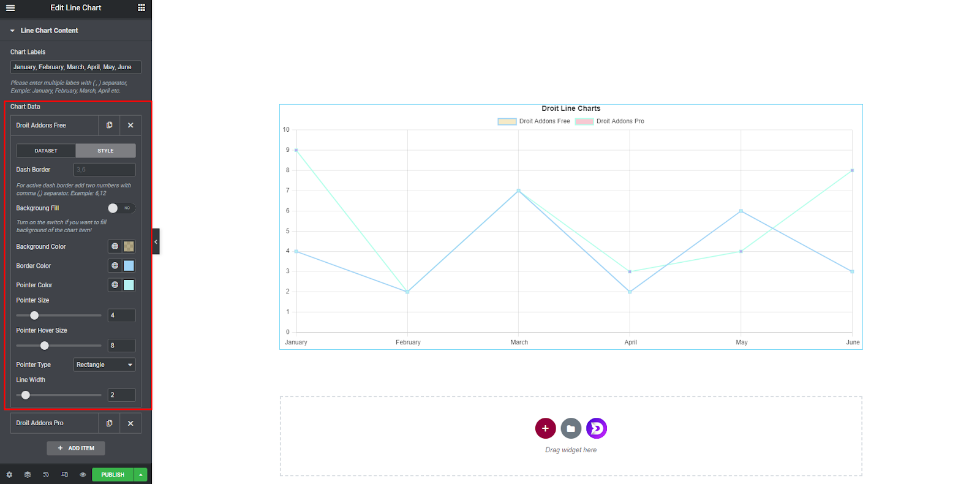Open template library folder icon
Screen dimensions: 980x484
571,428
